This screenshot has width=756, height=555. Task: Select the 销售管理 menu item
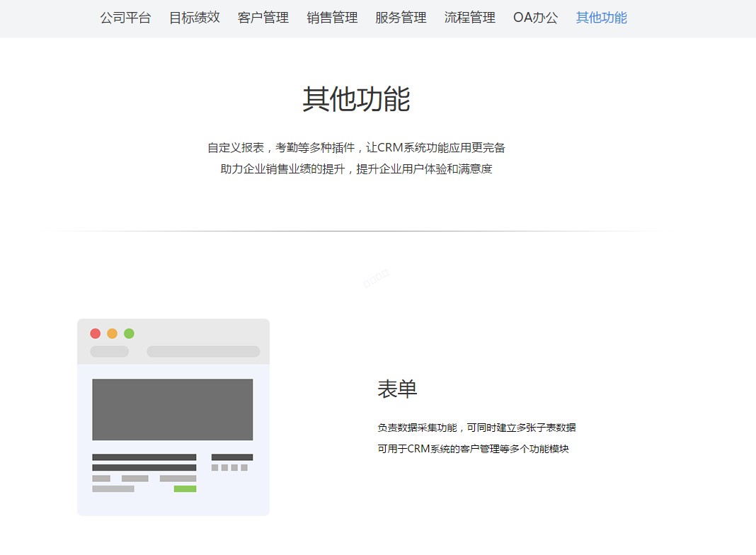click(332, 18)
